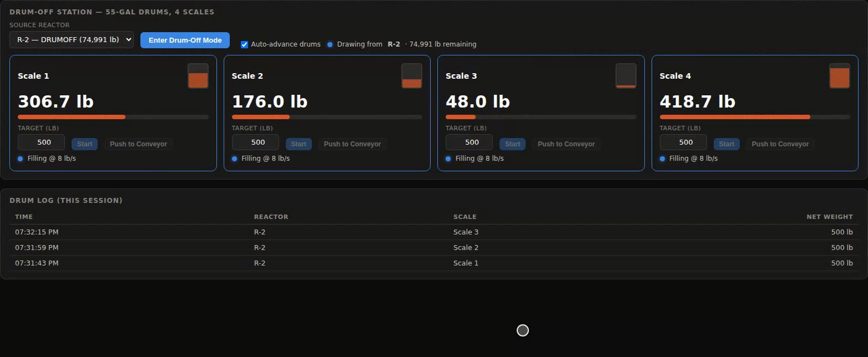Click 'Filling @ 8 lb/s' on Scale 3
This screenshot has height=357, width=868.
tap(480, 159)
